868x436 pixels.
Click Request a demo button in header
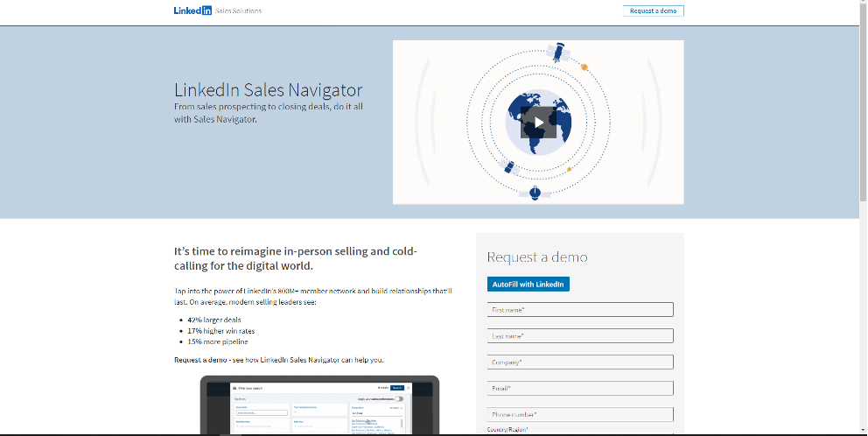pyautogui.click(x=654, y=11)
